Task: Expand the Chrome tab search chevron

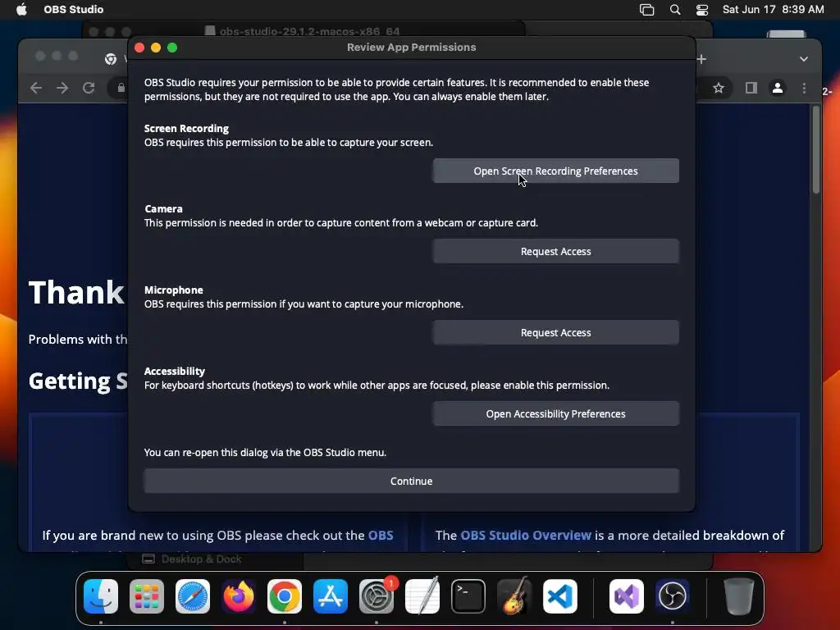Action: [804, 59]
